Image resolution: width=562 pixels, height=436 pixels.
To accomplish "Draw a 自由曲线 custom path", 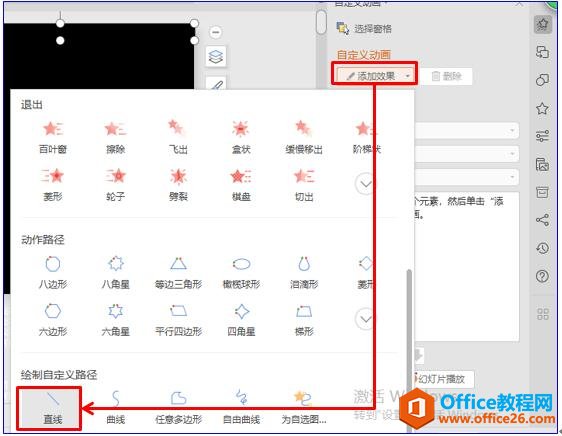I will (x=241, y=408).
